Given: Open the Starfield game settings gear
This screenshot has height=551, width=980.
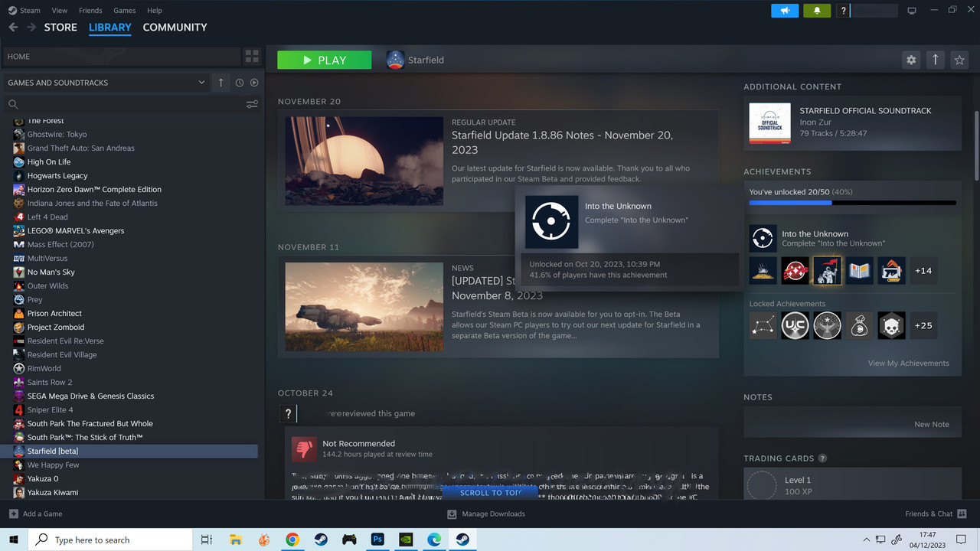Looking at the screenshot, I should point(911,60).
